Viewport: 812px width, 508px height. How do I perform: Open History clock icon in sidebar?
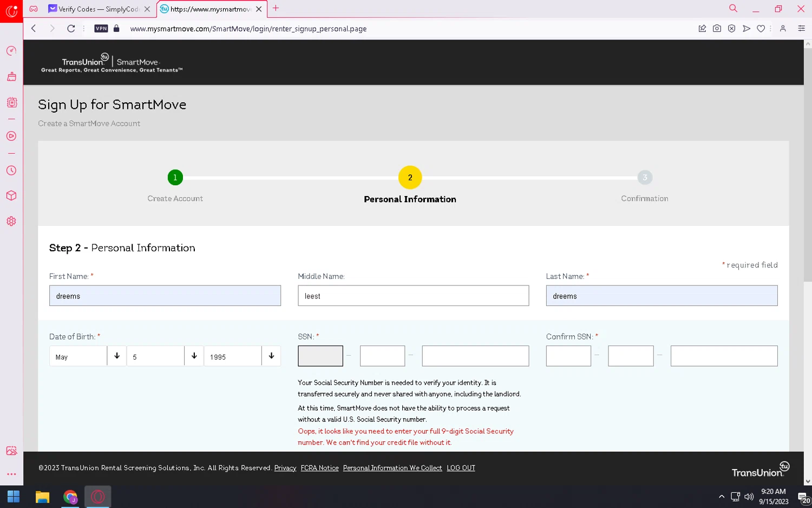[x=11, y=171]
